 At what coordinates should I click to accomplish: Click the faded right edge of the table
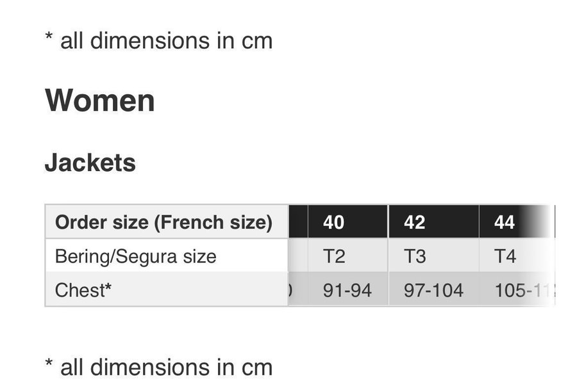(x=541, y=255)
